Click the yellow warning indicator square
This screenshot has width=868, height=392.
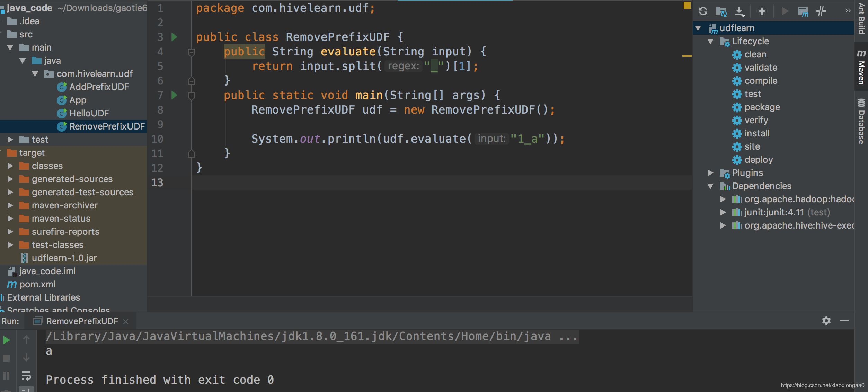pos(687,6)
